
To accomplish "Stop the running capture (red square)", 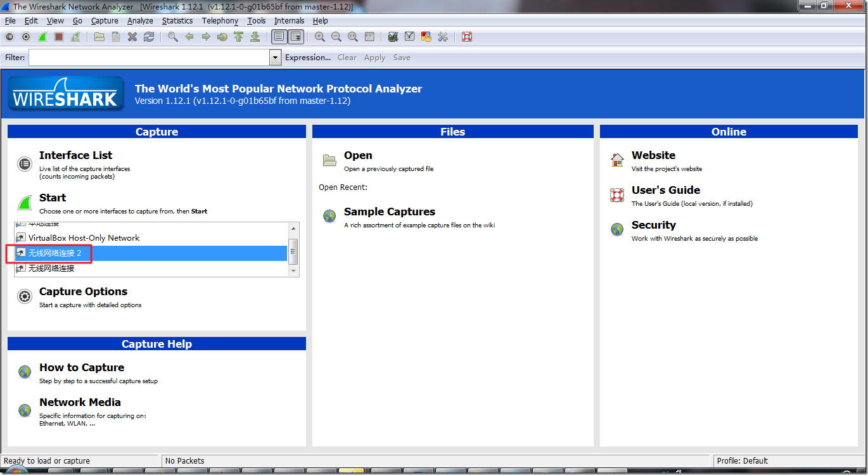I will pos(59,37).
